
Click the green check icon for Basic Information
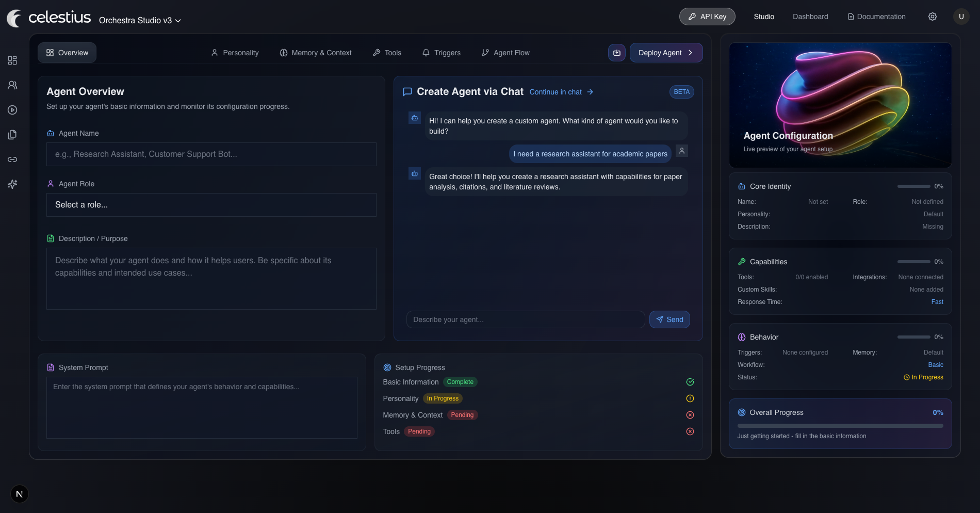click(690, 382)
